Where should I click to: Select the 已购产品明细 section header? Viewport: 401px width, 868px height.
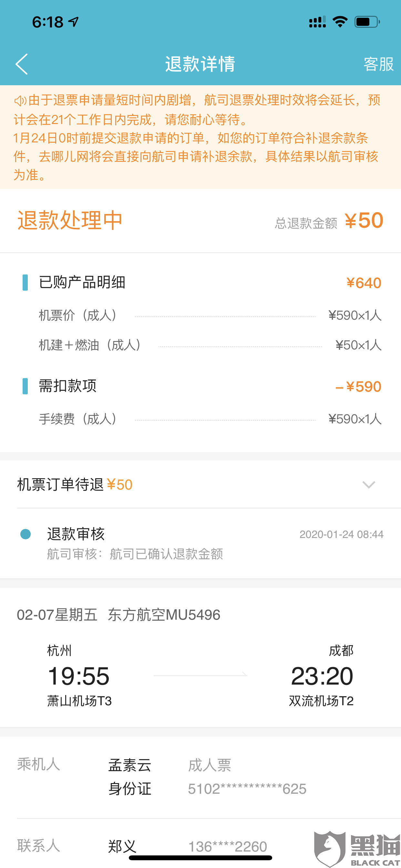click(82, 282)
